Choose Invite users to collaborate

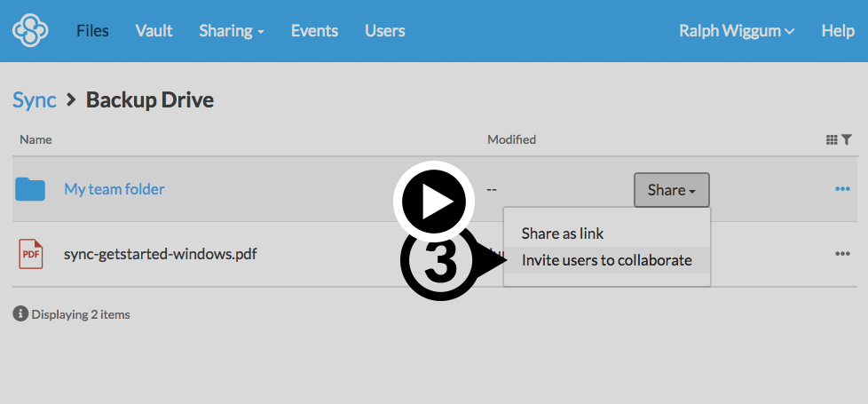pyautogui.click(x=606, y=260)
